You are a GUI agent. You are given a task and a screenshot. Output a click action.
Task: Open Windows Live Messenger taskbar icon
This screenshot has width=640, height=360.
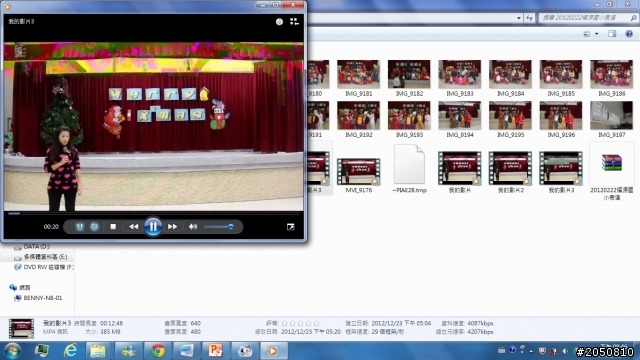(x=128, y=351)
